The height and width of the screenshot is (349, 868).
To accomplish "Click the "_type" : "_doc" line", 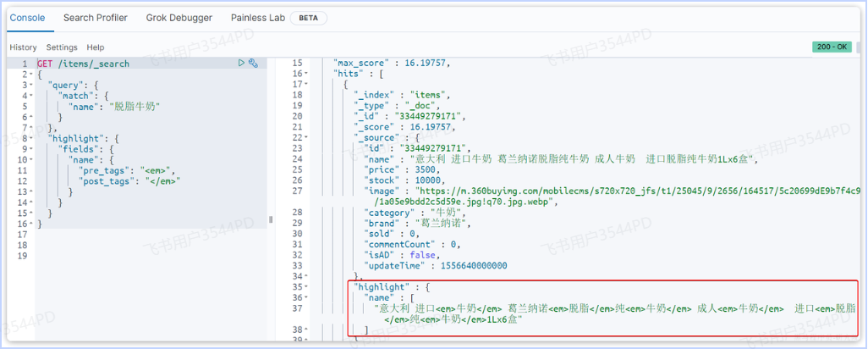I will point(397,106).
